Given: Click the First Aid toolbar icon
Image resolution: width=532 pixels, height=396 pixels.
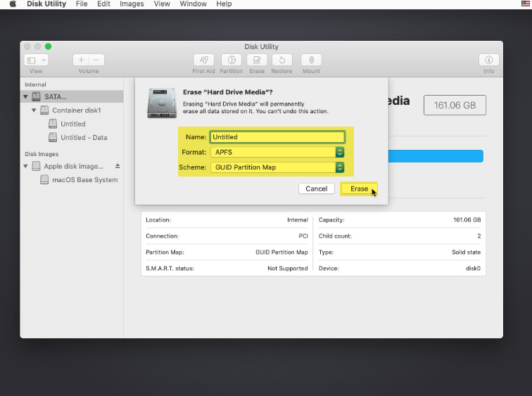Looking at the screenshot, I should click(203, 60).
